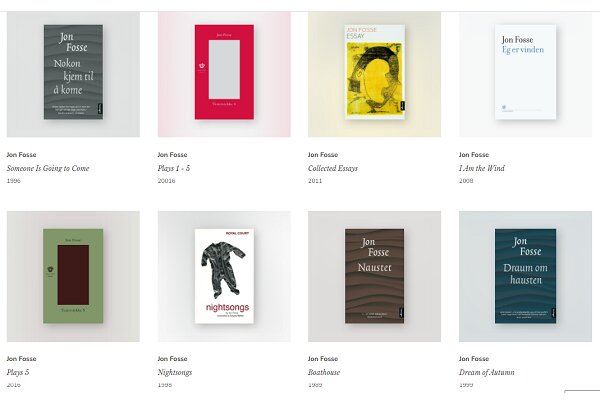600x400 pixels.
Task: Open the Someone Is Going to Come title
Action: click(48, 168)
